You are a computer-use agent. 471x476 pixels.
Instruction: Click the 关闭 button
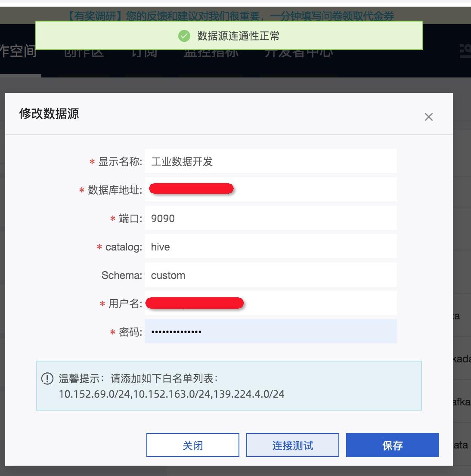(x=192, y=445)
